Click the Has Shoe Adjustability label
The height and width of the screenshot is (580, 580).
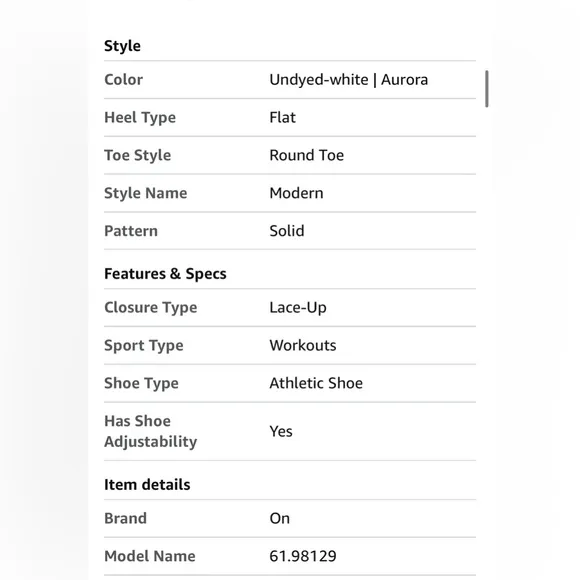coord(151,432)
